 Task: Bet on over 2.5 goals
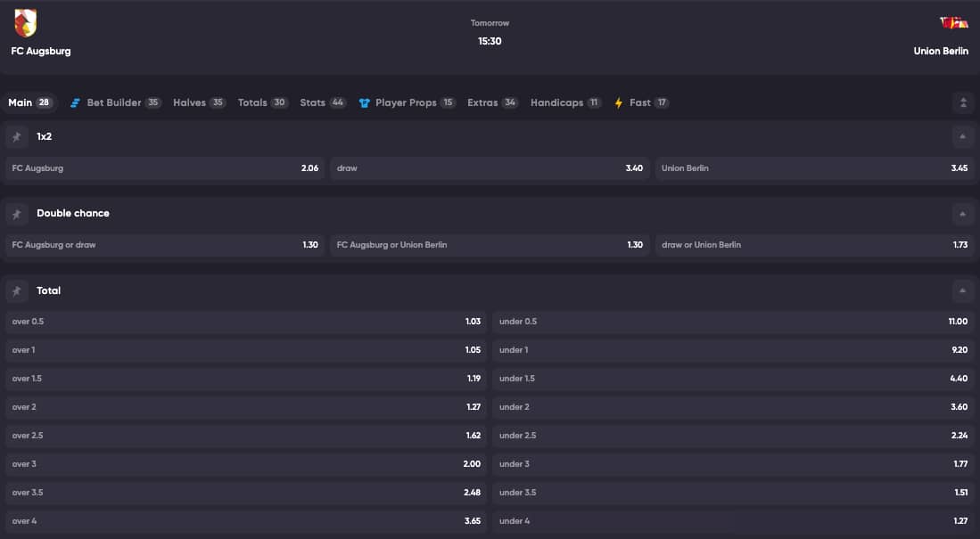pos(246,436)
